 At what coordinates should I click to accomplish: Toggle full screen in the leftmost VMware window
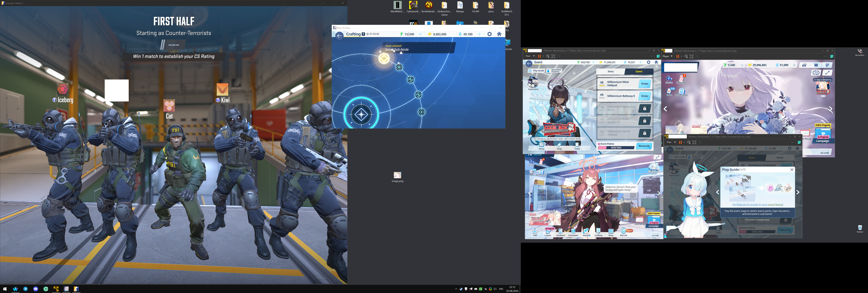click(x=553, y=56)
